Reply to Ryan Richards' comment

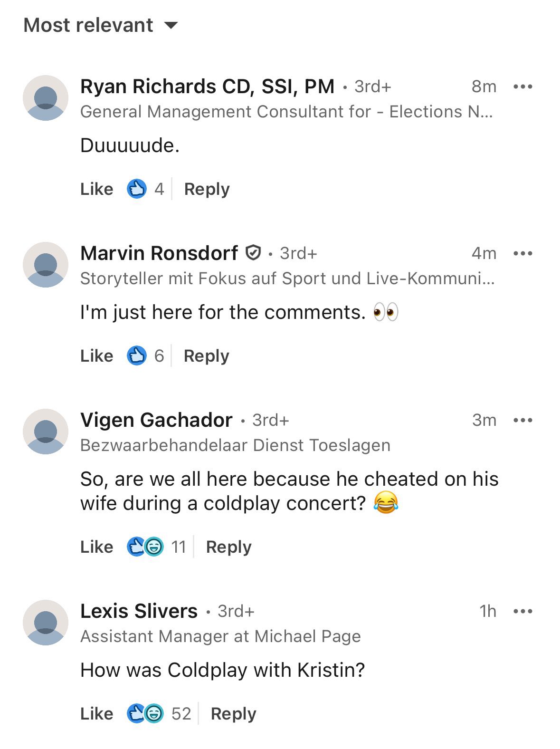click(207, 189)
